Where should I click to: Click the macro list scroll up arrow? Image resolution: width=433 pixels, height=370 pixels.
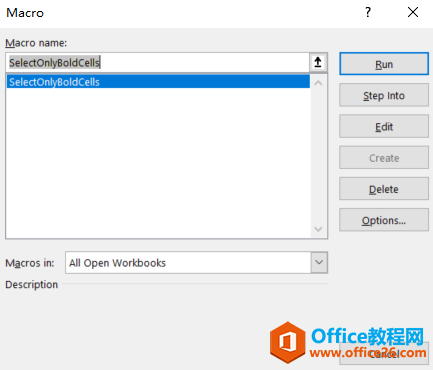(318, 83)
